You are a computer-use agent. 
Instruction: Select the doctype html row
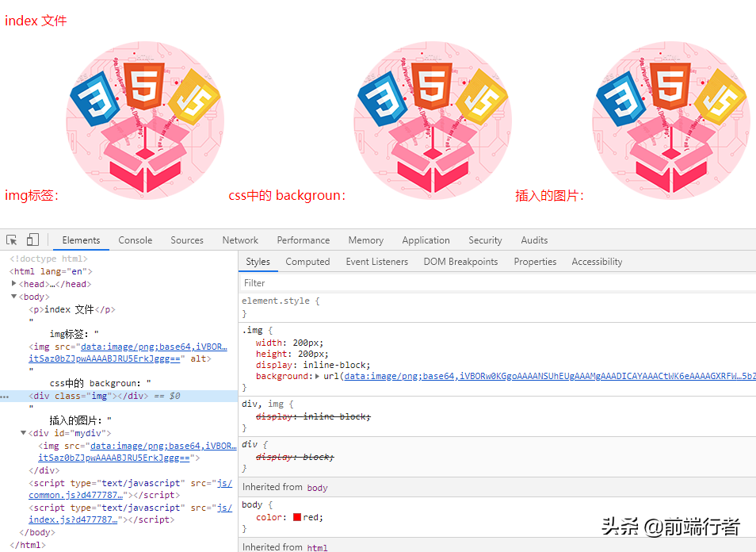click(48, 259)
